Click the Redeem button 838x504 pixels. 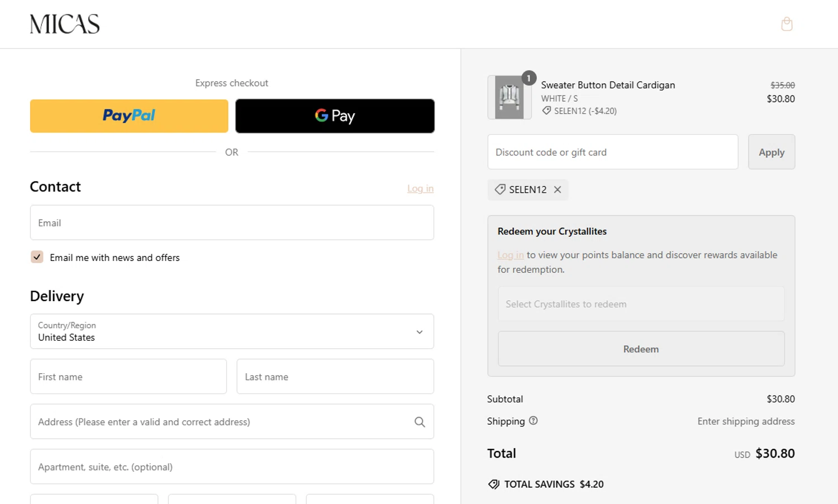641,349
